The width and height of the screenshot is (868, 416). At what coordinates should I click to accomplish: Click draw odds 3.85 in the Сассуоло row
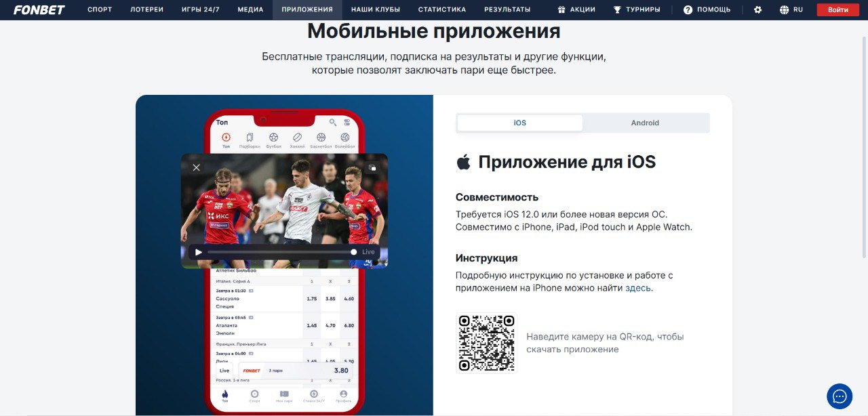(x=330, y=299)
